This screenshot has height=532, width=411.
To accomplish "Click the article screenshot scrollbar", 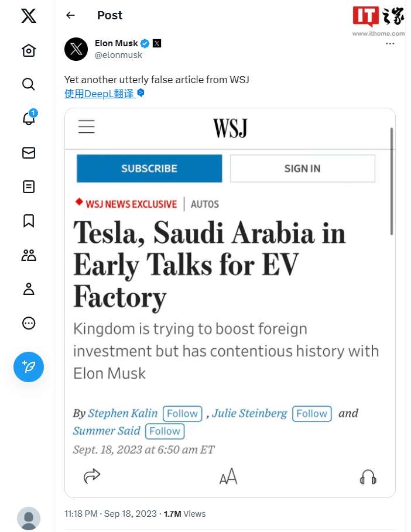I will click(x=391, y=181).
